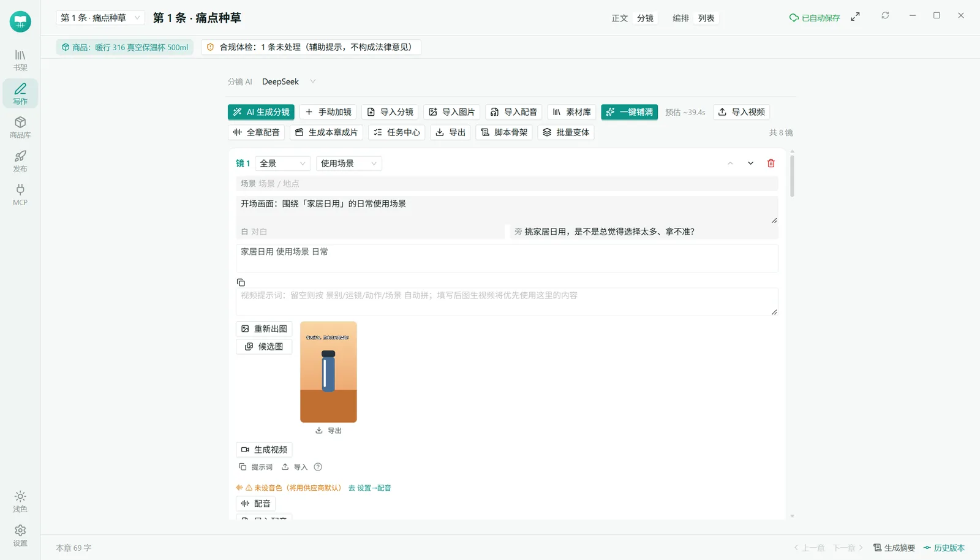
Task: Open the 任务中心 task center
Action: click(397, 132)
